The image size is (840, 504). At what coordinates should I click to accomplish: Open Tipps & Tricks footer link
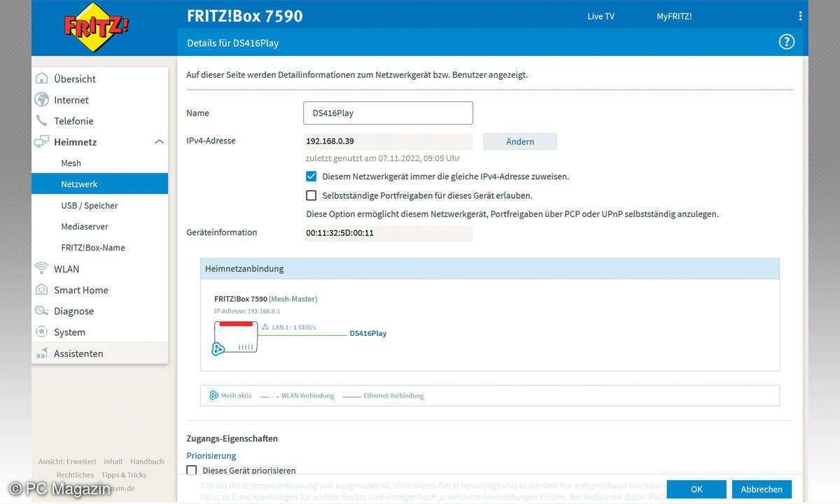pos(124,475)
